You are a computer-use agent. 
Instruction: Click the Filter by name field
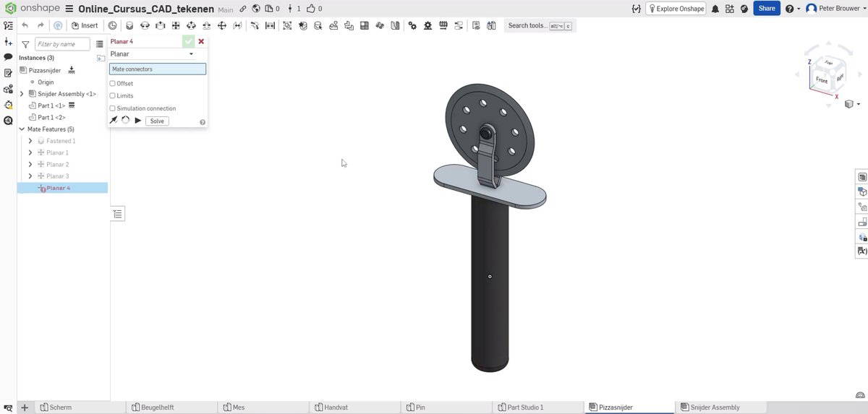(64, 44)
